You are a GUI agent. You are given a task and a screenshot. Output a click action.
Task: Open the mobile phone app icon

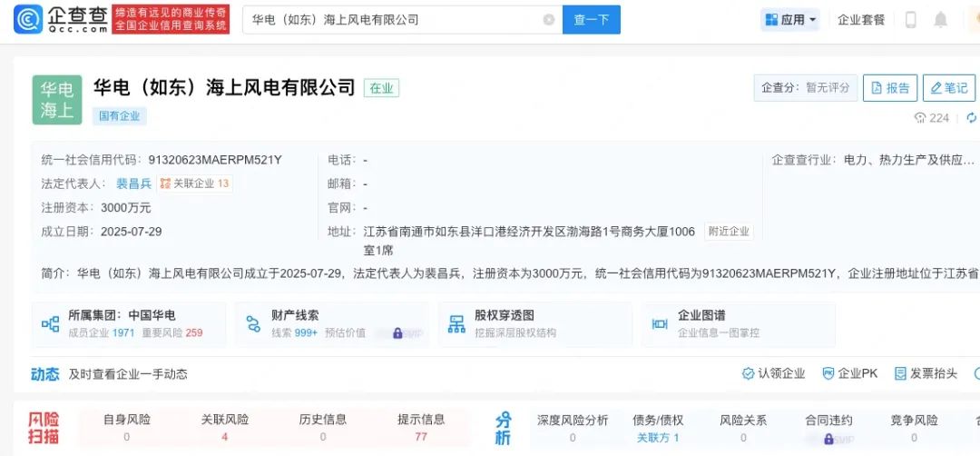(911, 20)
